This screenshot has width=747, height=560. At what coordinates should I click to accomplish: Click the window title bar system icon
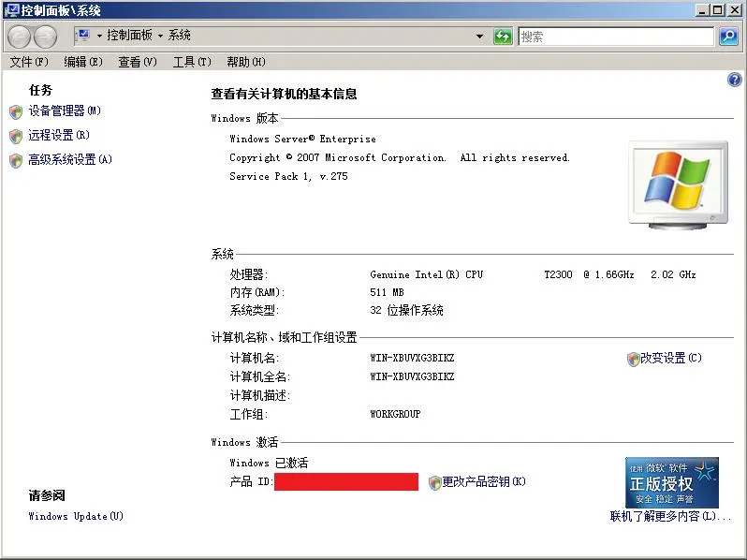[x=11, y=10]
